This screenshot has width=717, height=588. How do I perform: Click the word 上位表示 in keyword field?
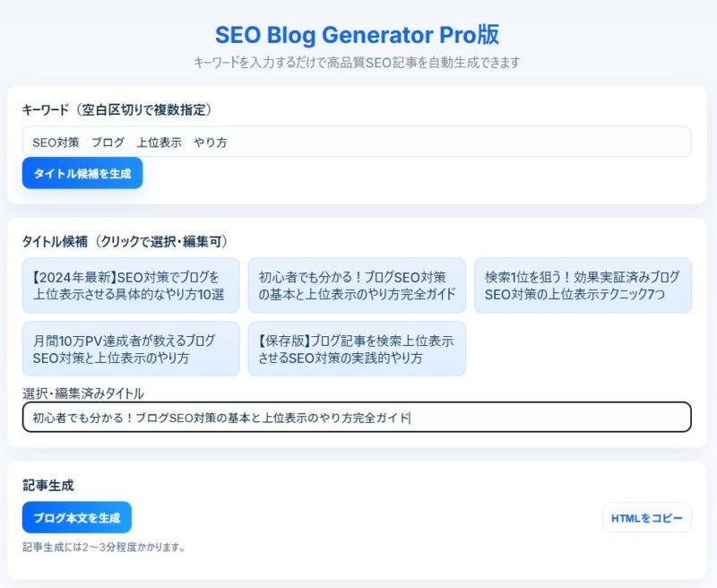(160, 142)
